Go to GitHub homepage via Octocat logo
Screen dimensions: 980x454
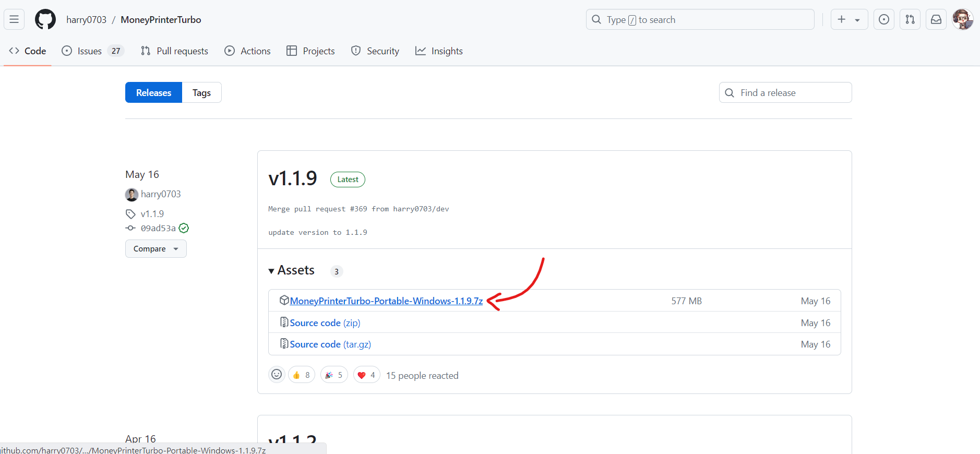45,19
